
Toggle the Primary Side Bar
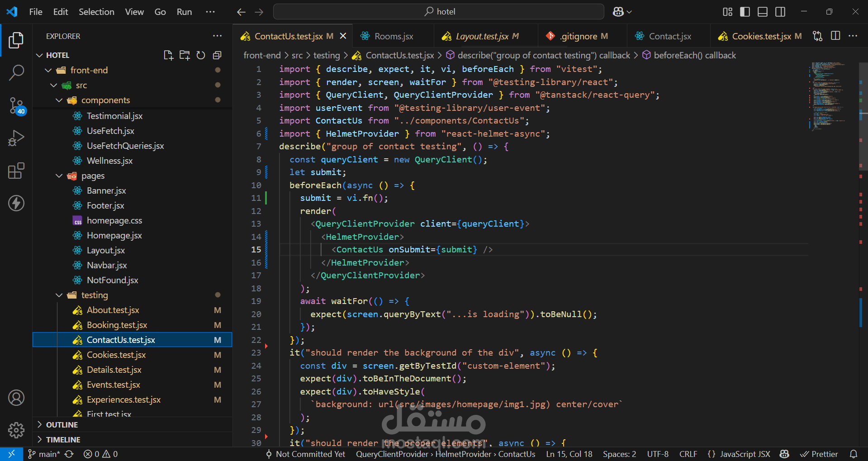click(745, 12)
